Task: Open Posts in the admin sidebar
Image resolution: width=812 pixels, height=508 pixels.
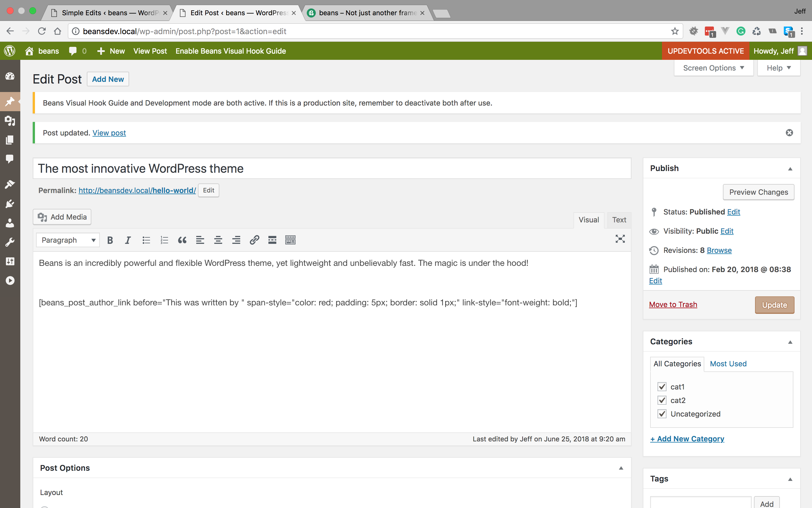Action: [10, 101]
